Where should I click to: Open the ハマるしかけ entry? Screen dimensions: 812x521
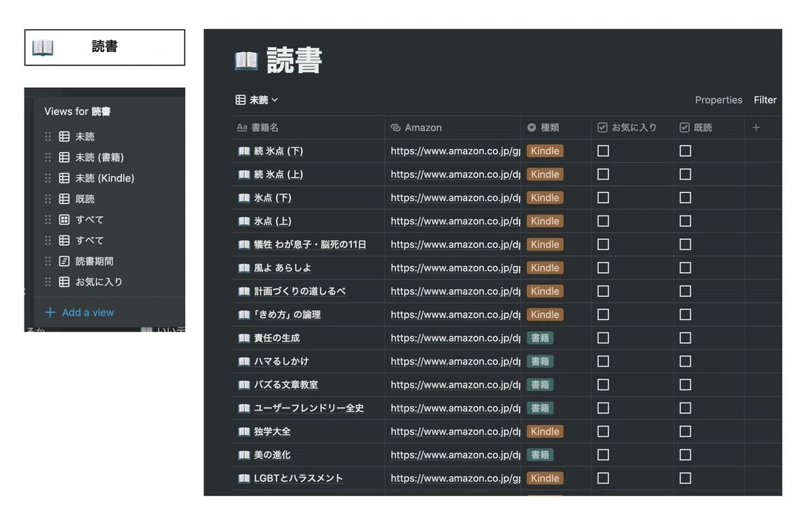(x=281, y=361)
